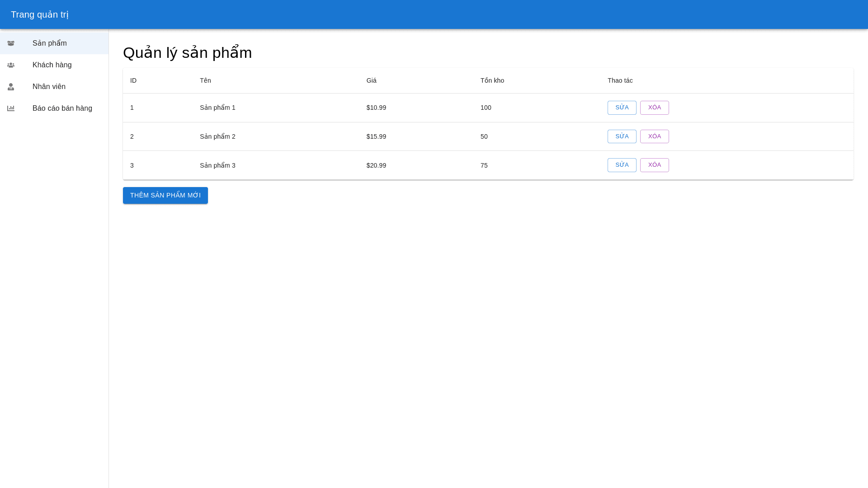This screenshot has width=868, height=488.
Task: Edit Sản phẩm 2 with SỬA button
Action: point(622,136)
